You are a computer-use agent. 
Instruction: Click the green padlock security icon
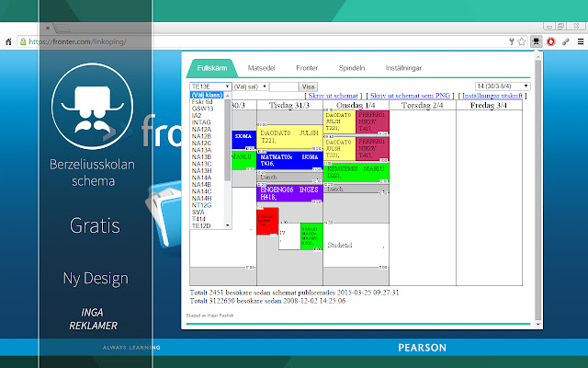[x=23, y=41]
